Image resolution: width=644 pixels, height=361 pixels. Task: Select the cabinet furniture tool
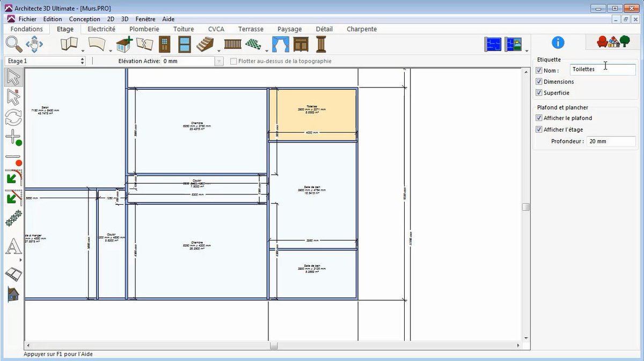[x=301, y=44]
